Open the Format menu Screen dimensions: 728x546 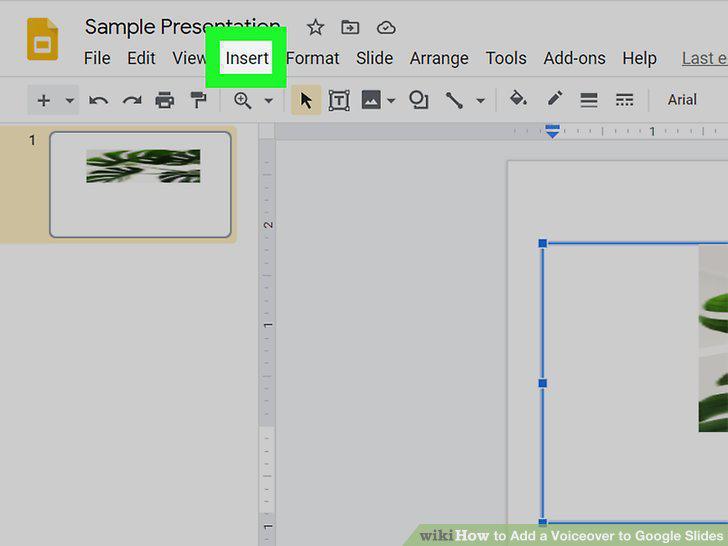[312, 58]
